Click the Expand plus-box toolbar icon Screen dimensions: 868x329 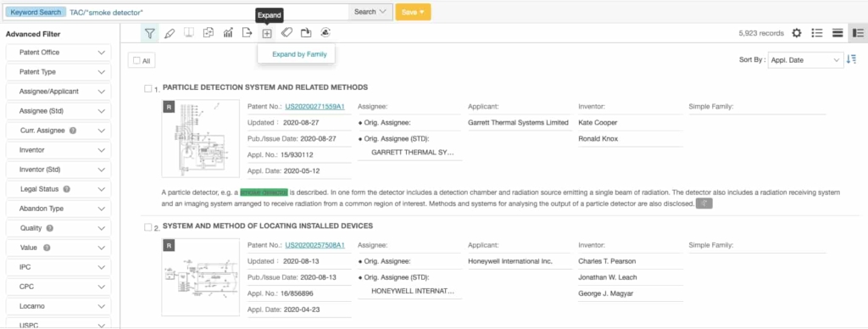(x=267, y=33)
